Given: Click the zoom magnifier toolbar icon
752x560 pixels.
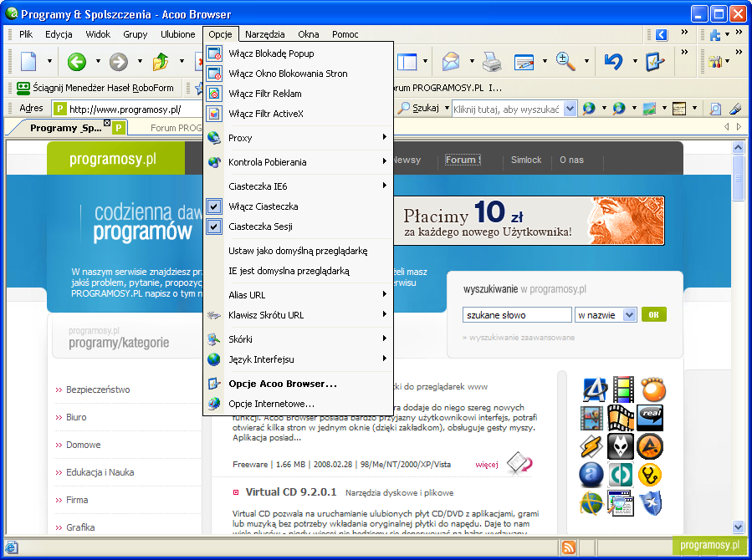Looking at the screenshot, I should [566, 61].
